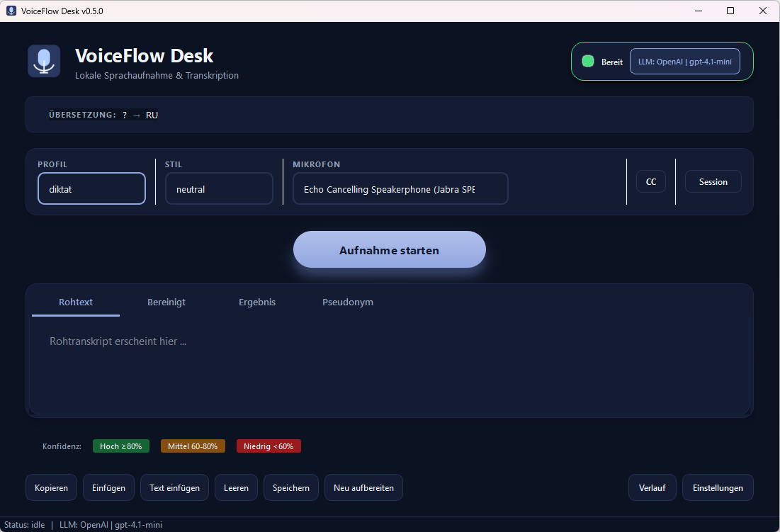
Task: Clear text with the Leeren button
Action: click(x=237, y=488)
